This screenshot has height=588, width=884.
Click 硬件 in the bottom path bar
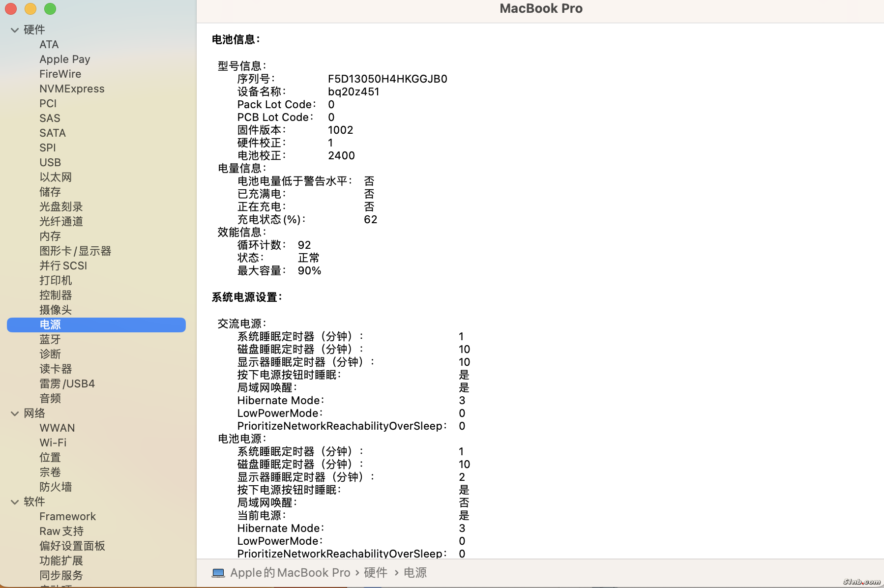coord(376,573)
